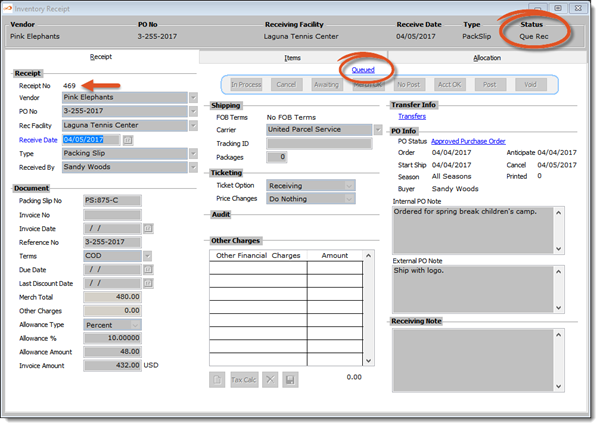The image size is (600, 427).
Task: Open the Price Changes dropdown
Action: pos(349,199)
